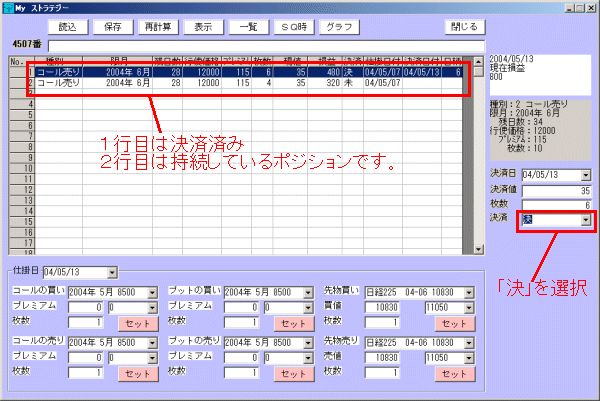Expand the 先物買い price 11050 dropdown
Viewport: 600px width, 401px height.
pyautogui.click(x=469, y=307)
